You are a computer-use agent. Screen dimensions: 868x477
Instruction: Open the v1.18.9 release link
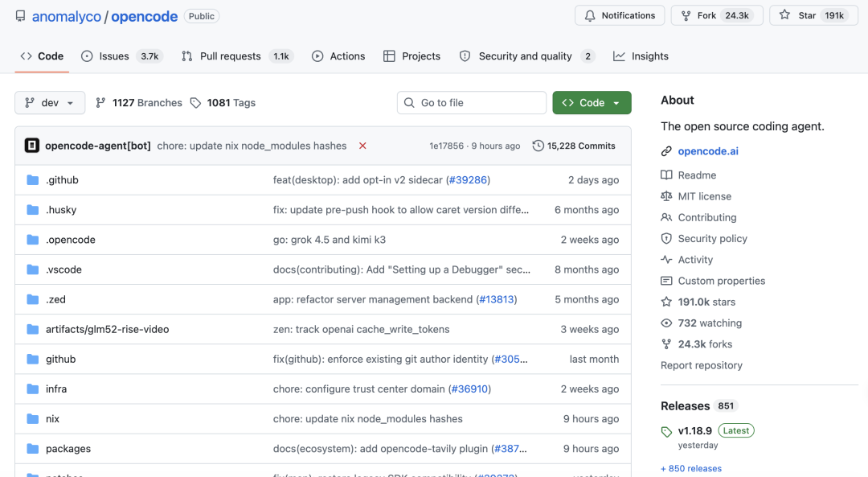pos(694,431)
